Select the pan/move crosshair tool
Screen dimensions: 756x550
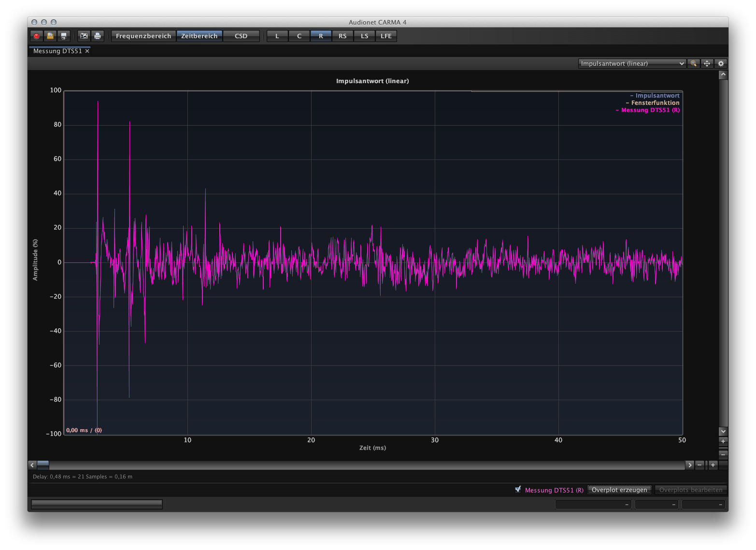707,64
